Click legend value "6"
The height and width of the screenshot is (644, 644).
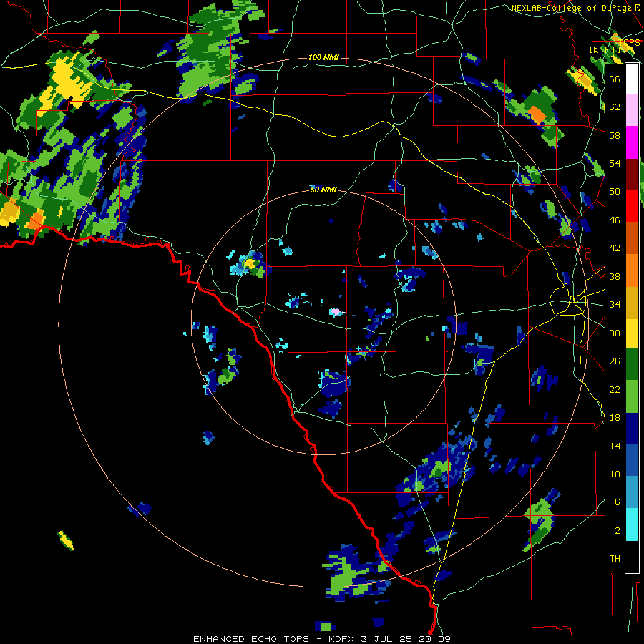pos(618,502)
